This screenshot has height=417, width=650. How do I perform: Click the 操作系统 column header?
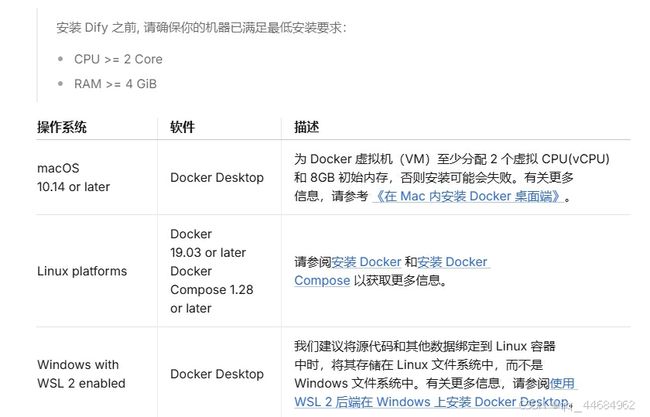(62, 127)
